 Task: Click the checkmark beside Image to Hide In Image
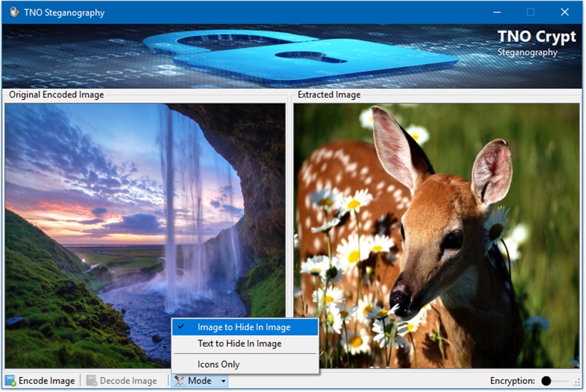click(x=181, y=327)
